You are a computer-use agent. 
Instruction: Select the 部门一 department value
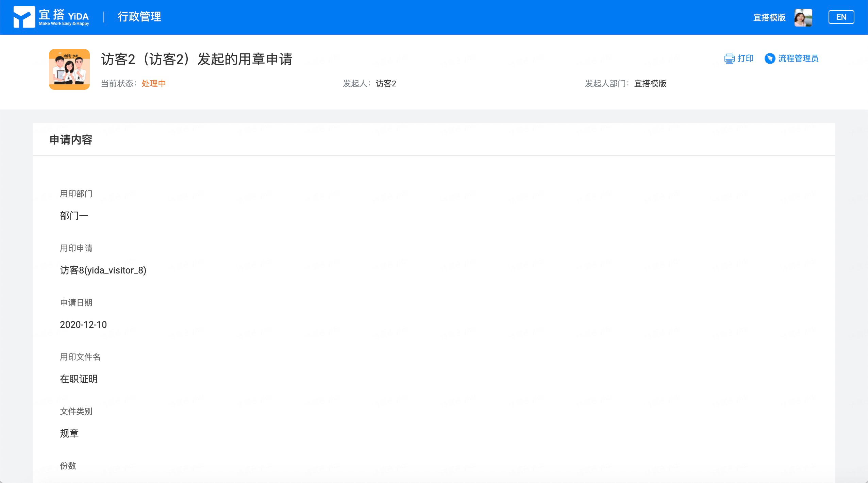click(x=74, y=216)
